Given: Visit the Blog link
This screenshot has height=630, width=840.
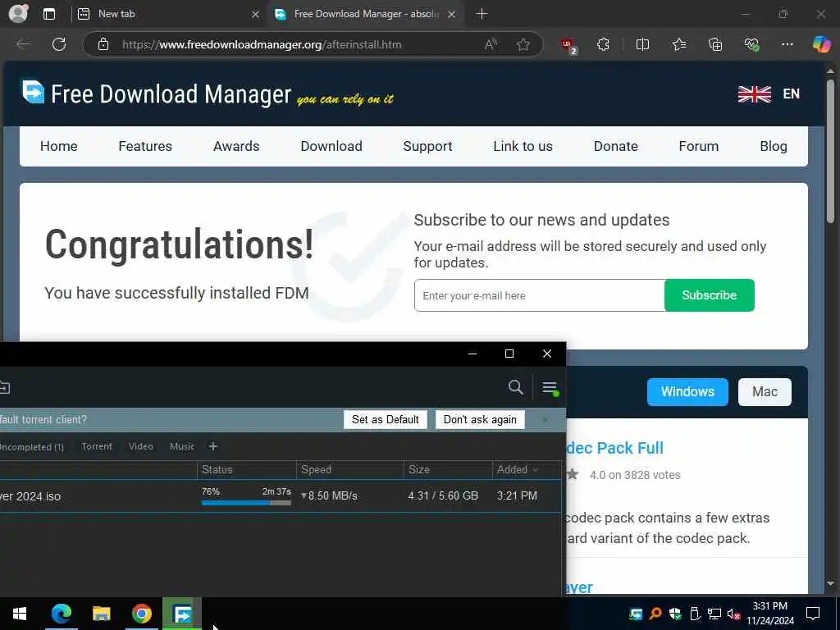Looking at the screenshot, I should point(773,146).
